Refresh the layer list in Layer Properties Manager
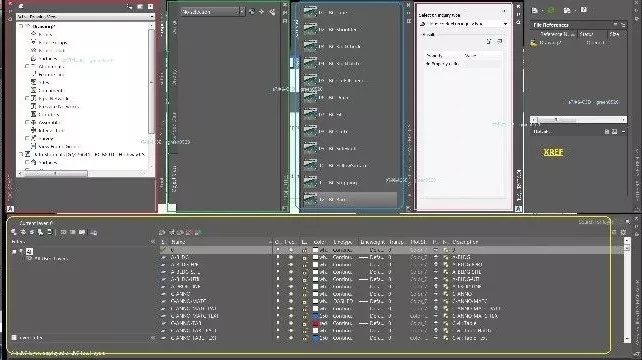The image size is (642, 360). [614, 232]
